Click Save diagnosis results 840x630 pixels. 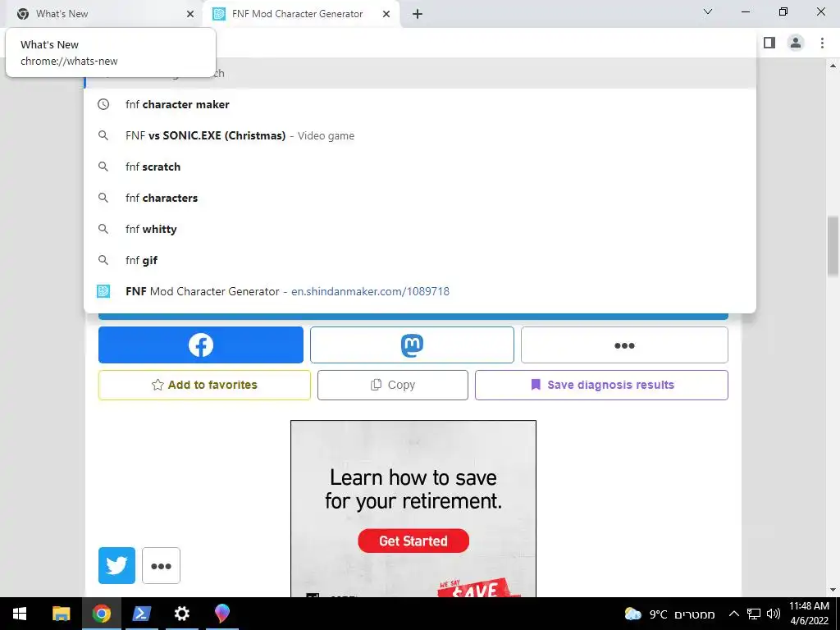click(x=601, y=385)
